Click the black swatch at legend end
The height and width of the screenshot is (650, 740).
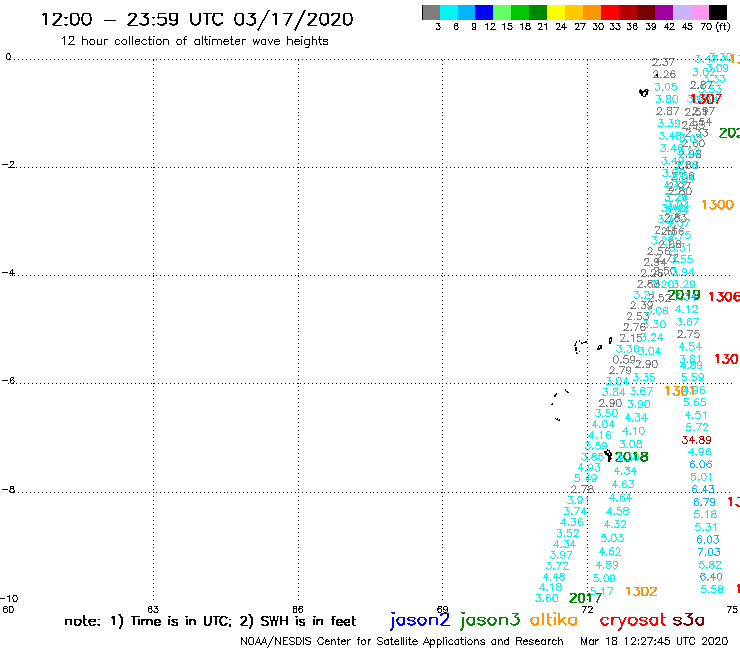tap(718, 12)
